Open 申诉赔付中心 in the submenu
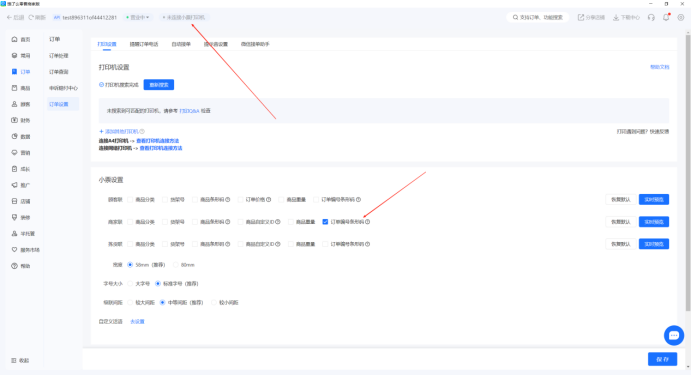 pyautogui.click(x=64, y=88)
